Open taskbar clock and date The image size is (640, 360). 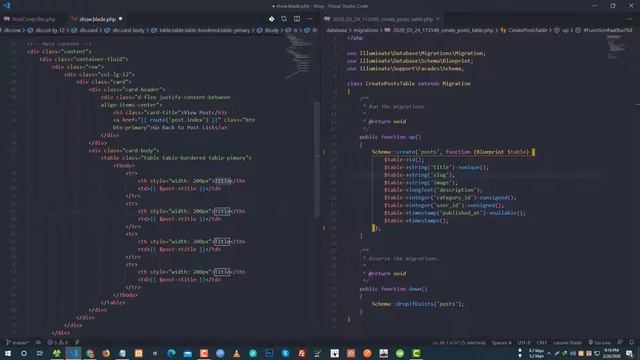[611, 353]
